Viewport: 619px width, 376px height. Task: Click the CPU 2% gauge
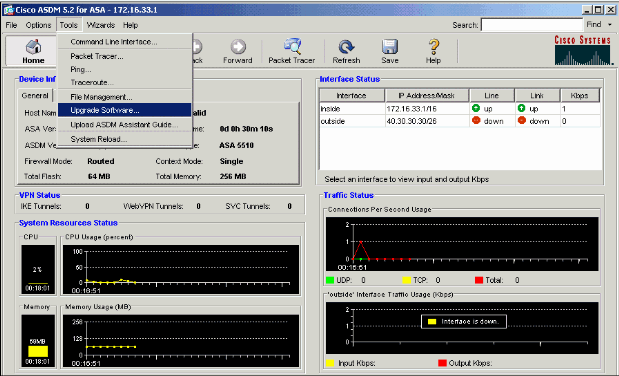[x=38, y=269]
